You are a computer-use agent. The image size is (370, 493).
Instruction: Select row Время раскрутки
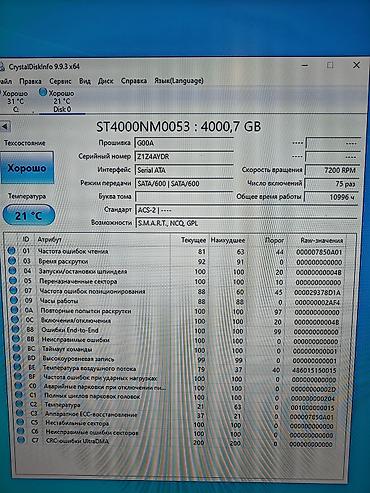[x=176, y=262]
